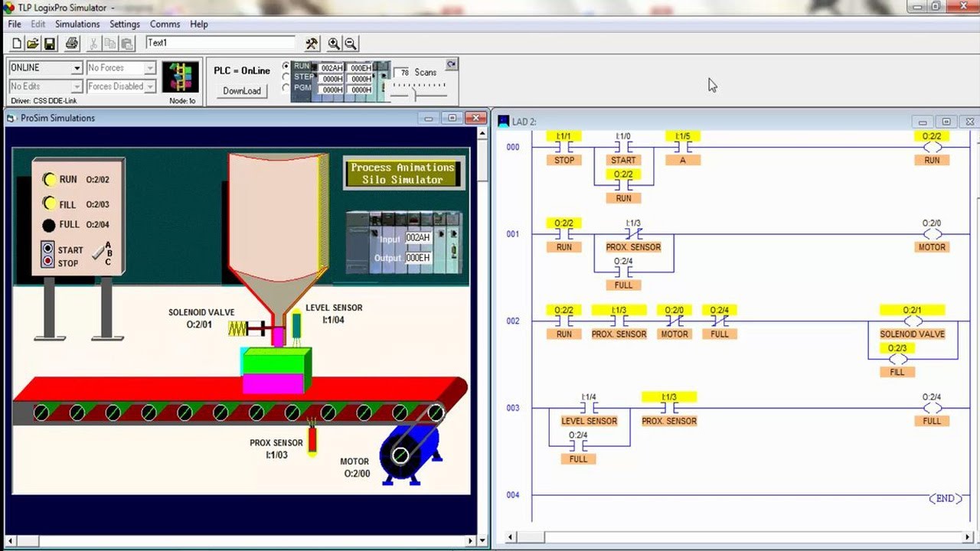Open the Help menu
Screen dimensions: 980x551
199,24
